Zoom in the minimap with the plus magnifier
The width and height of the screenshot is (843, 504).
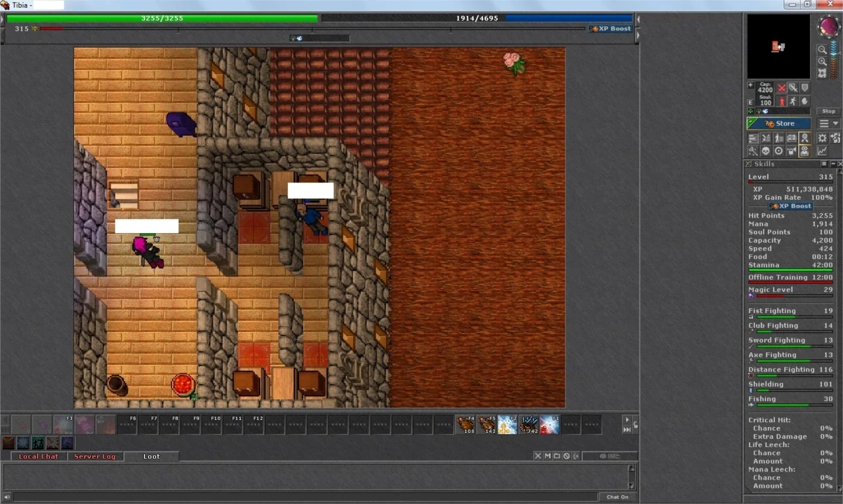point(823,61)
